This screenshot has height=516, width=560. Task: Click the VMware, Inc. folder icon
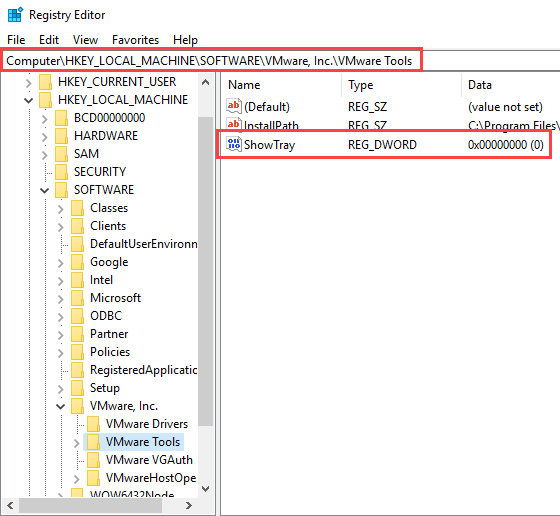78,406
